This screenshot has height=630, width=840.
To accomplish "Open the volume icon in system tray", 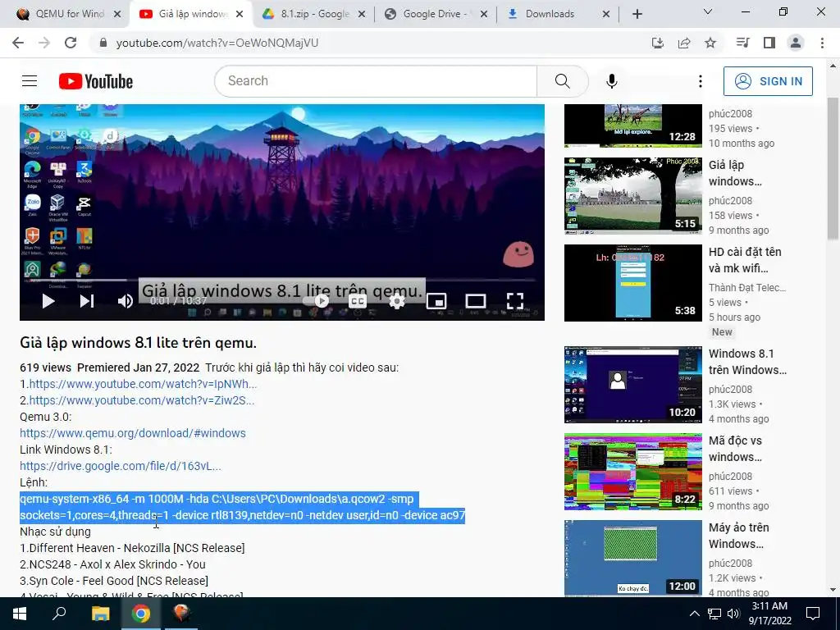I will 733,614.
